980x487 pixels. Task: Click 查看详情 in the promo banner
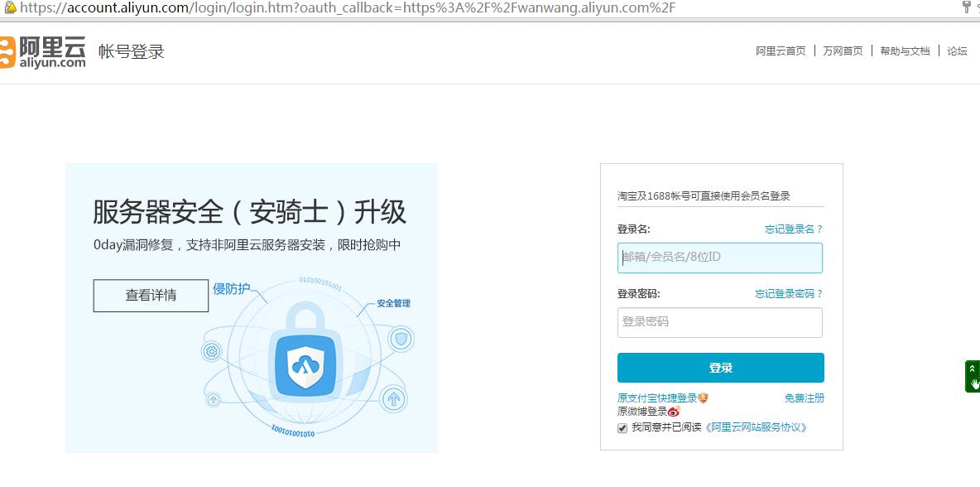[151, 296]
